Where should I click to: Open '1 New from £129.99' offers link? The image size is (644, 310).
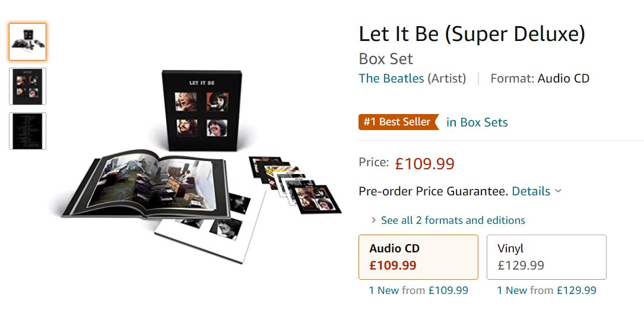pyautogui.click(x=547, y=290)
